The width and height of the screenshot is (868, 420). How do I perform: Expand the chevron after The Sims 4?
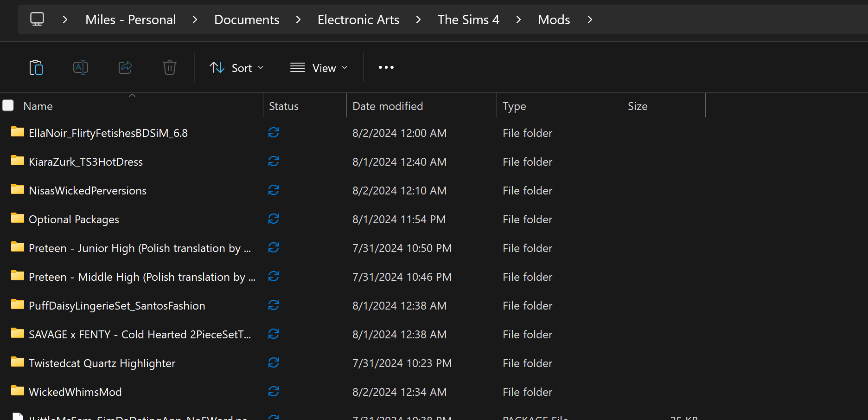point(518,19)
